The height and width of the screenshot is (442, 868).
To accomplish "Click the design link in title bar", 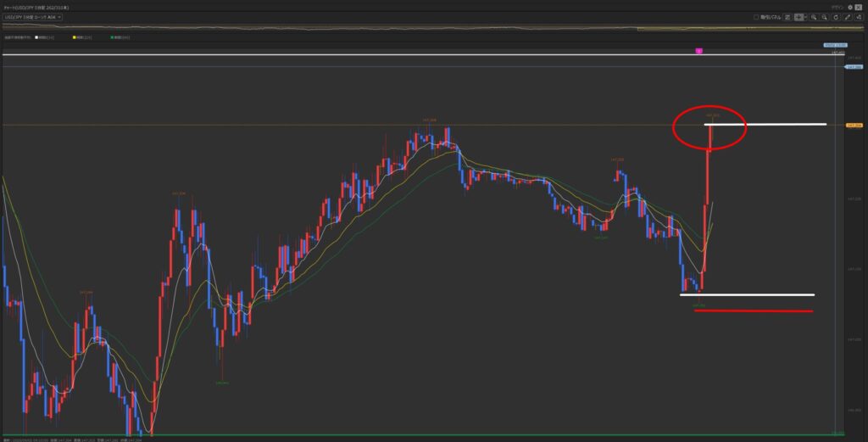I will click(x=837, y=6).
